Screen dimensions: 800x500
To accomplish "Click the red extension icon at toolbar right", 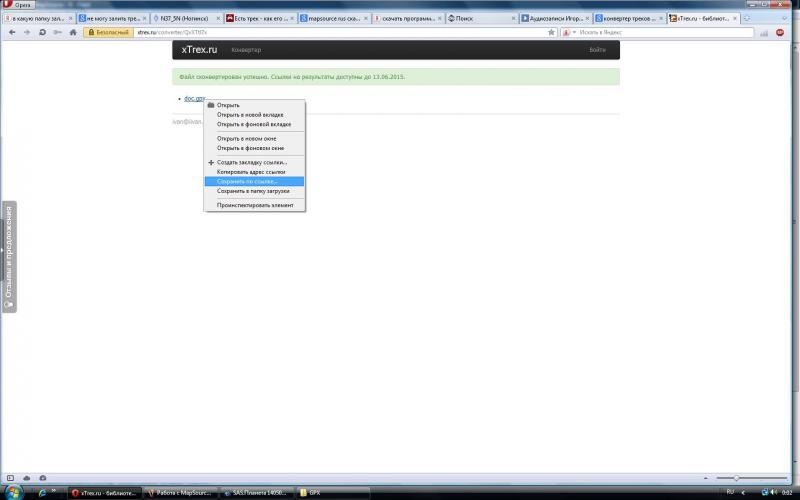I will (780, 32).
